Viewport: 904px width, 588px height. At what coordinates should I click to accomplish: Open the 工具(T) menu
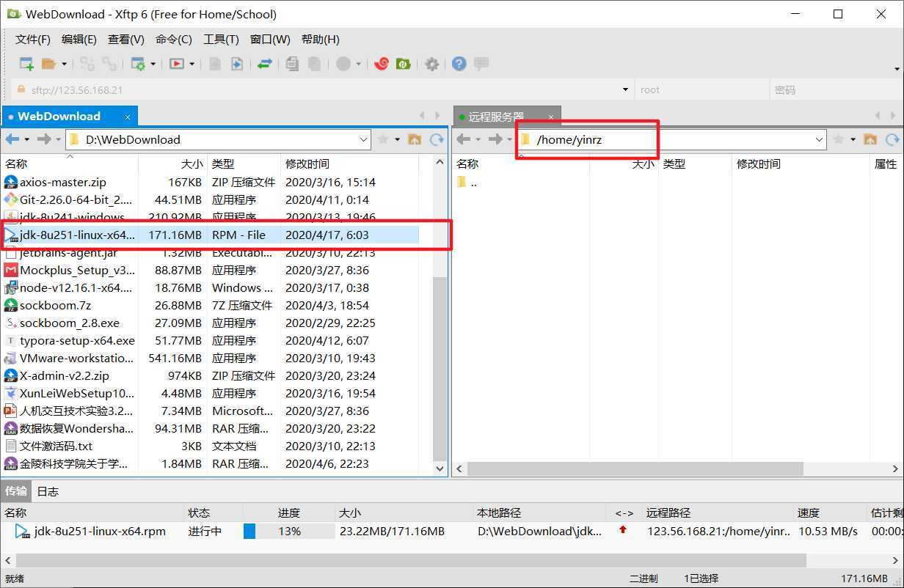tap(221, 40)
